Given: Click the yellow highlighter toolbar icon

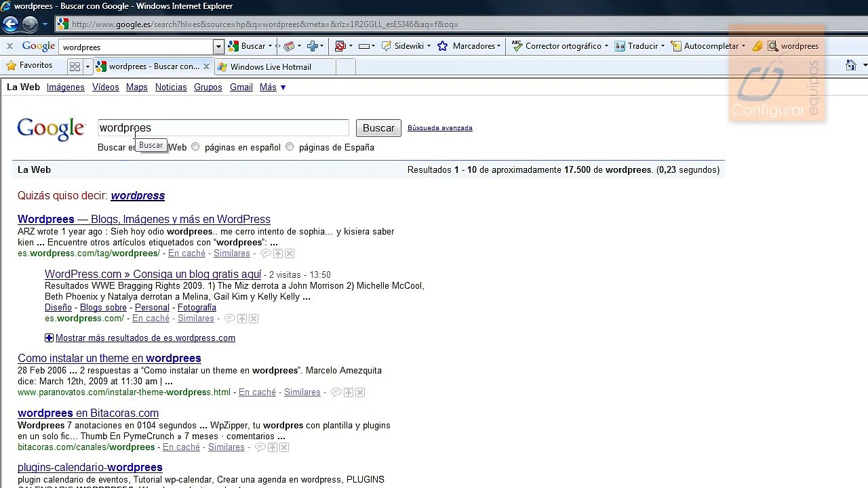Looking at the screenshot, I should (757, 46).
